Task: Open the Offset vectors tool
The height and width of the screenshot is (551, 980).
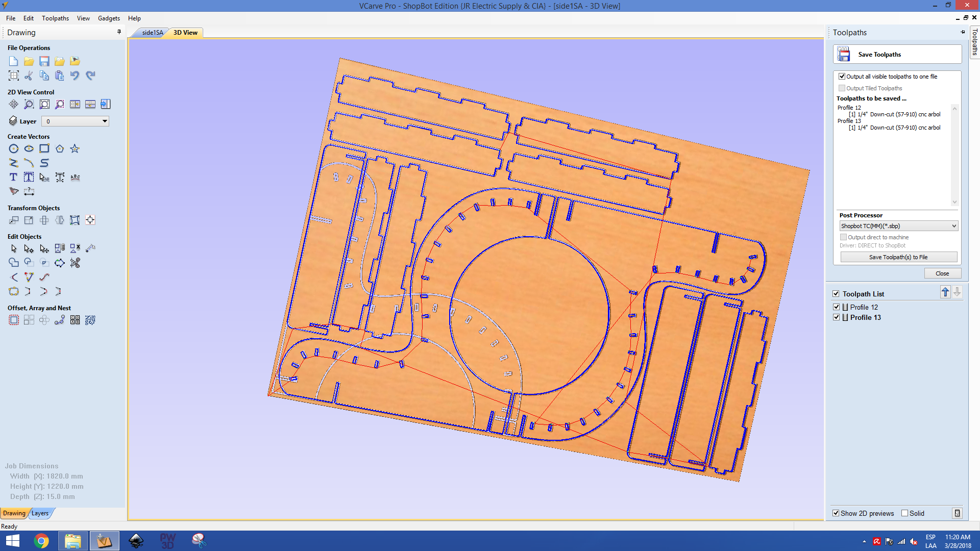Action: click(x=14, y=320)
